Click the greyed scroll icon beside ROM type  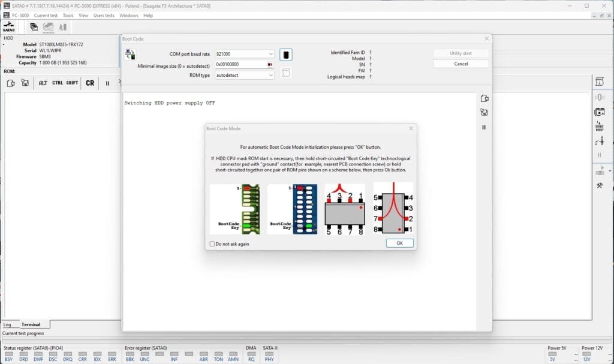[286, 73]
